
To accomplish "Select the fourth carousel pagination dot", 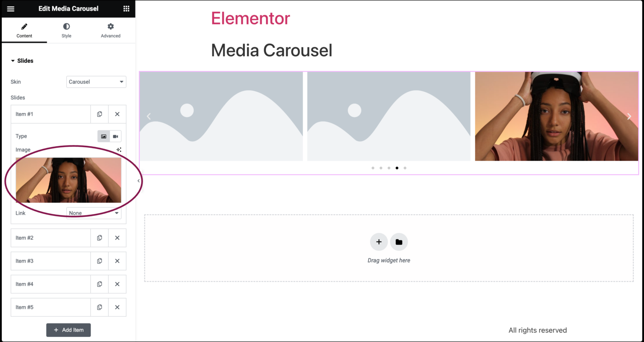I will (x=397, y=168).
